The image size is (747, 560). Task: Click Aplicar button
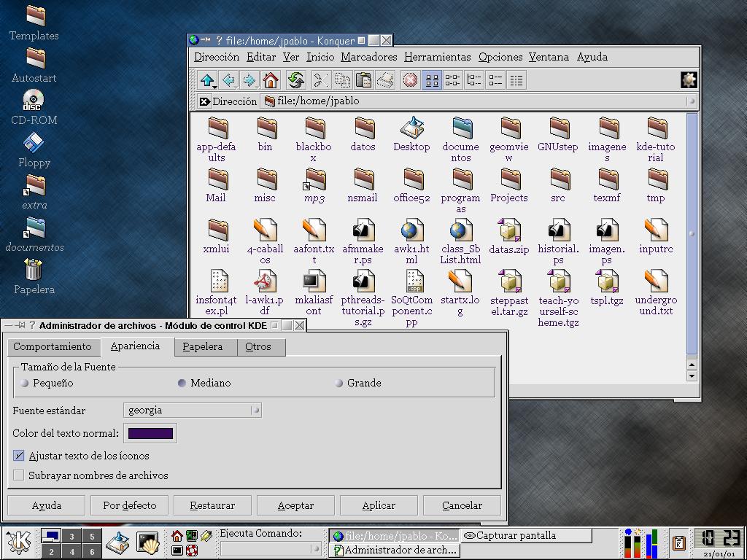coord(379,506)
